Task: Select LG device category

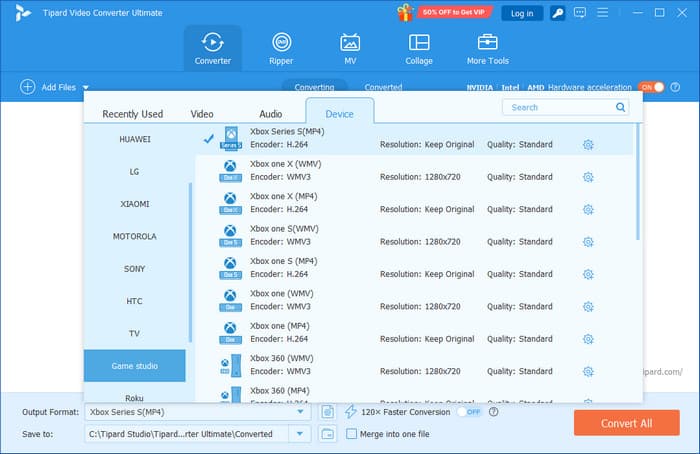Action: pyautogui.click(x=135, y=171)
